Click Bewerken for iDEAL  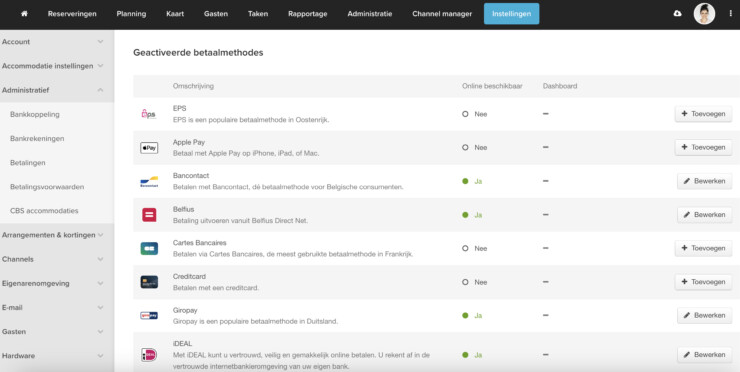pyautogui.click(x=705, y=355)
